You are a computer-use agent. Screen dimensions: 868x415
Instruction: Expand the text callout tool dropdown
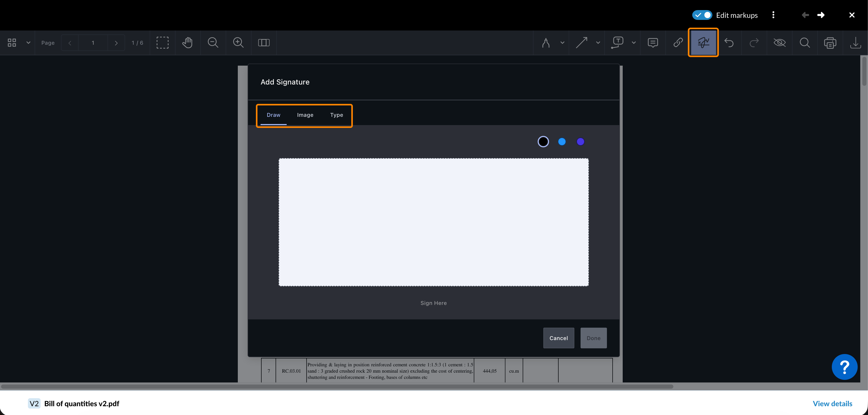pyautogui.click(x=634, y=43)
